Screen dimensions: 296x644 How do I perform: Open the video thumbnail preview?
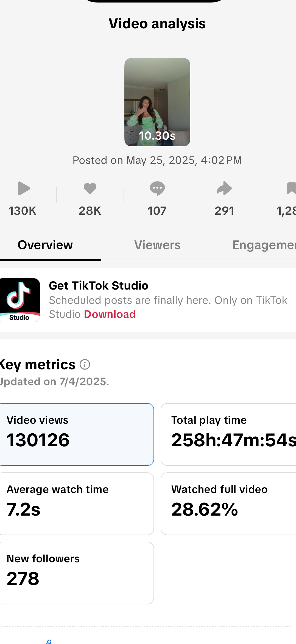pos(157,102)
